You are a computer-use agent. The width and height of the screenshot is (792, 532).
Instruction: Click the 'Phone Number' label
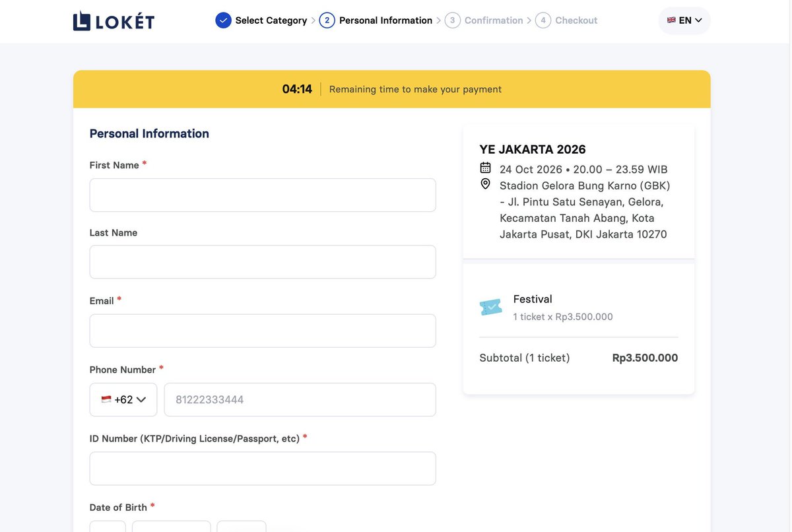(123, 370)
